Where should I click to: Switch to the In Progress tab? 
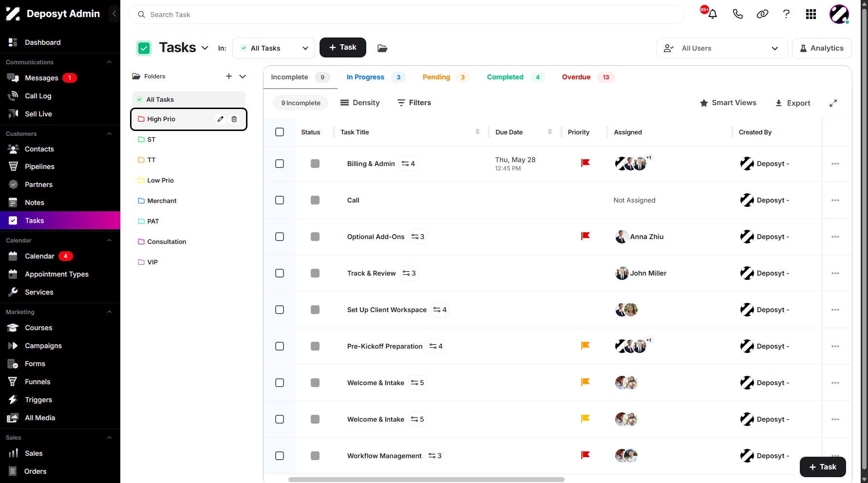pos(375,77)
